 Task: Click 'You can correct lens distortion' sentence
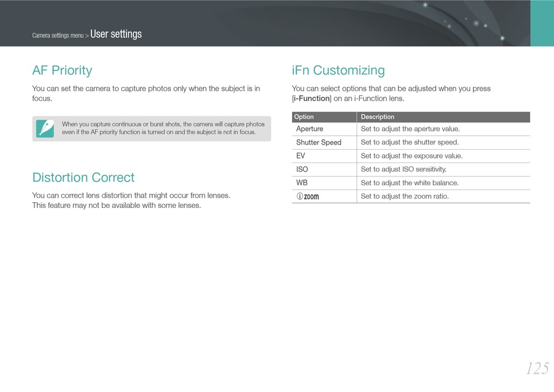[x=131, y=196]
